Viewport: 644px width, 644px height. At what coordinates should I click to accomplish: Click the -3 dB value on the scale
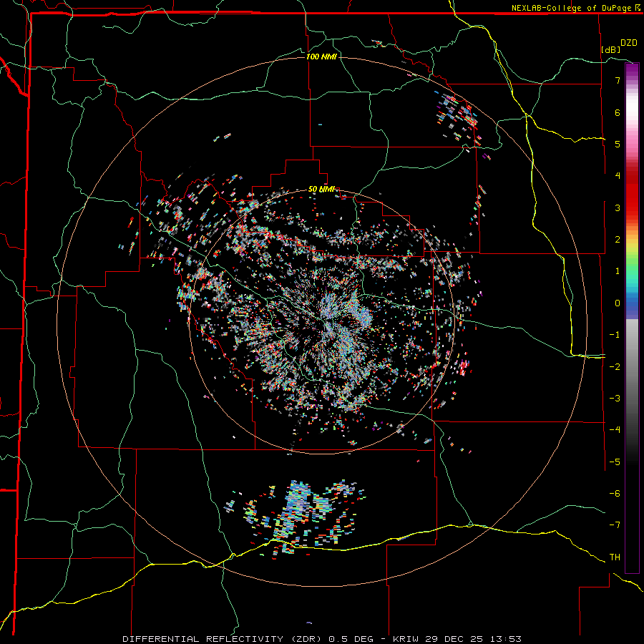pyautogui.click(x=615, y=399)
